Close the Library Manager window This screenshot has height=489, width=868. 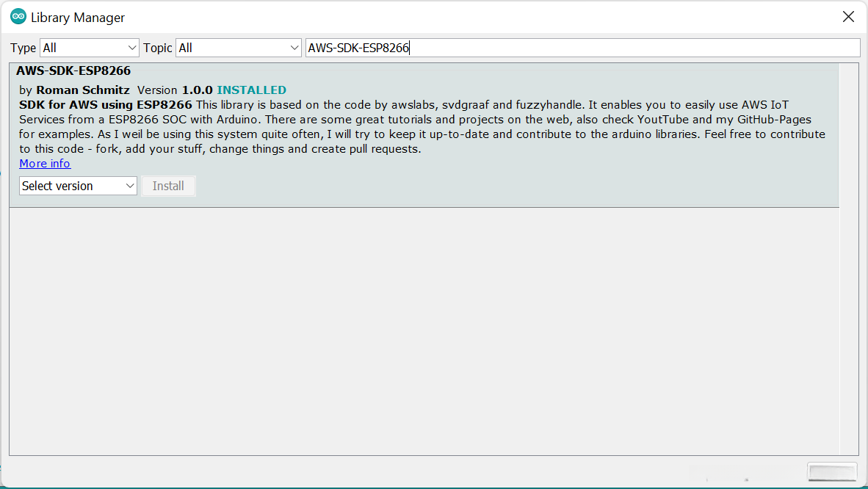coord(848,17)
